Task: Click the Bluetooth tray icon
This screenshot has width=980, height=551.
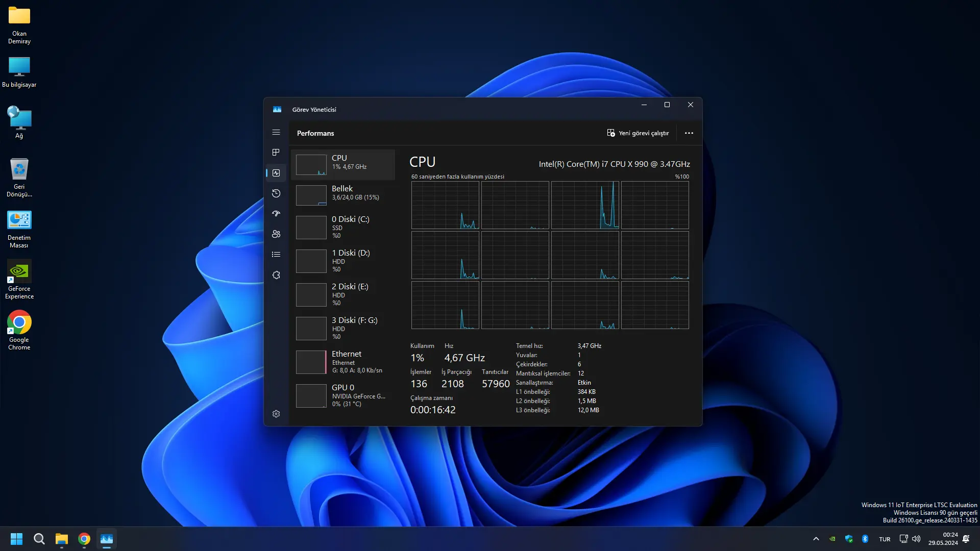Action: click(x=865, y=539)
